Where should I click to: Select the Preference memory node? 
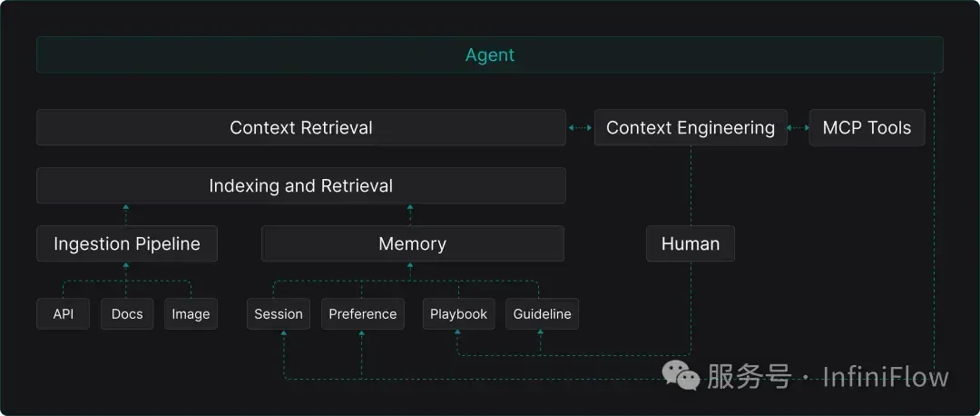click(362, 314)
